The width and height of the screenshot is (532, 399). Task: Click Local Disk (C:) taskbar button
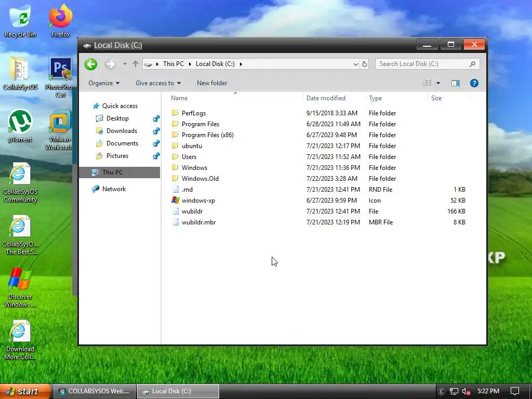pyautogui.click(x=178, y=391)
